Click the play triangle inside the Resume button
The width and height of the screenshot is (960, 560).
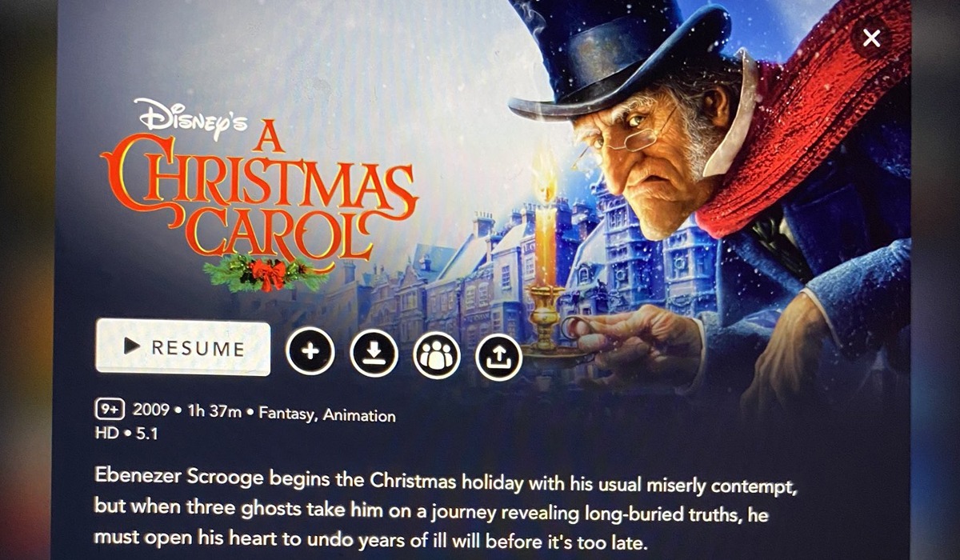[133, 346]
